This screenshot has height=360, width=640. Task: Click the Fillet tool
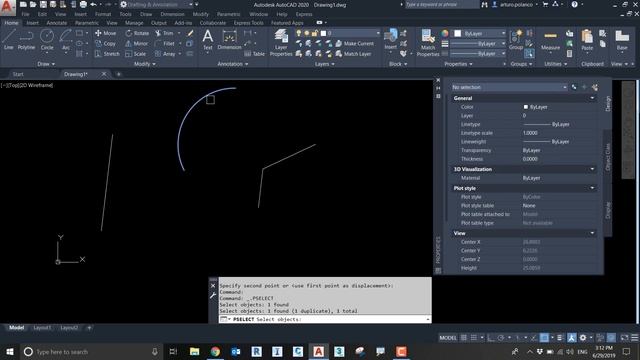tap(165, 43)
